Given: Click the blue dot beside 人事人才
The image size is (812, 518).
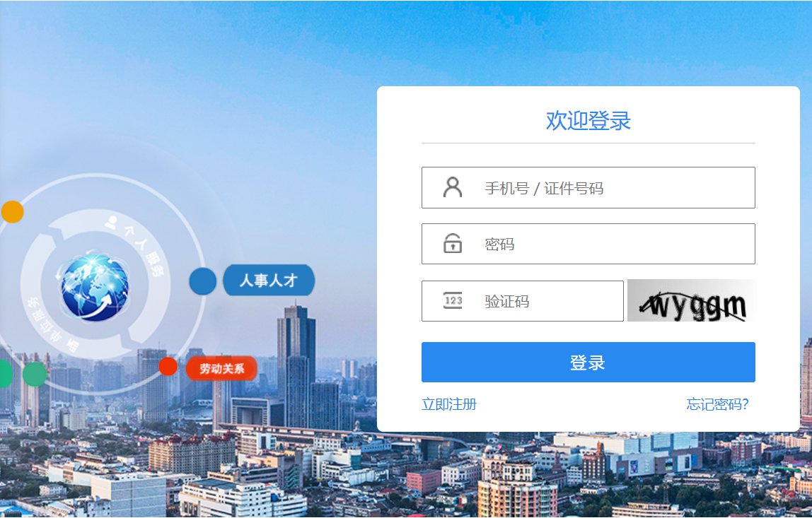Looking at the screenshot, I should (202, 281).
